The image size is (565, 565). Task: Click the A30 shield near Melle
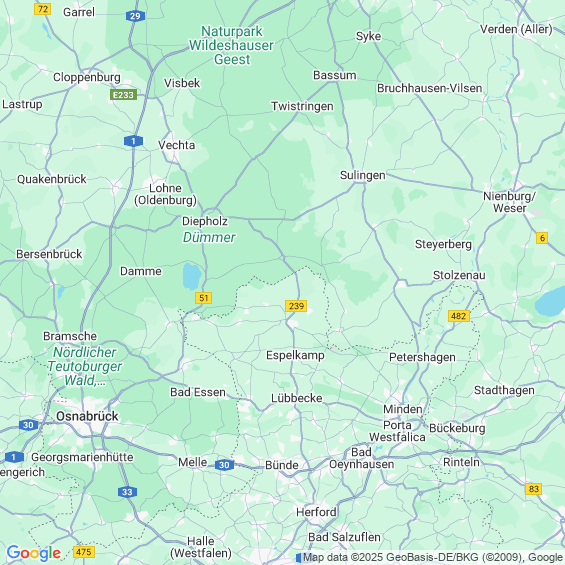[224, 465]
